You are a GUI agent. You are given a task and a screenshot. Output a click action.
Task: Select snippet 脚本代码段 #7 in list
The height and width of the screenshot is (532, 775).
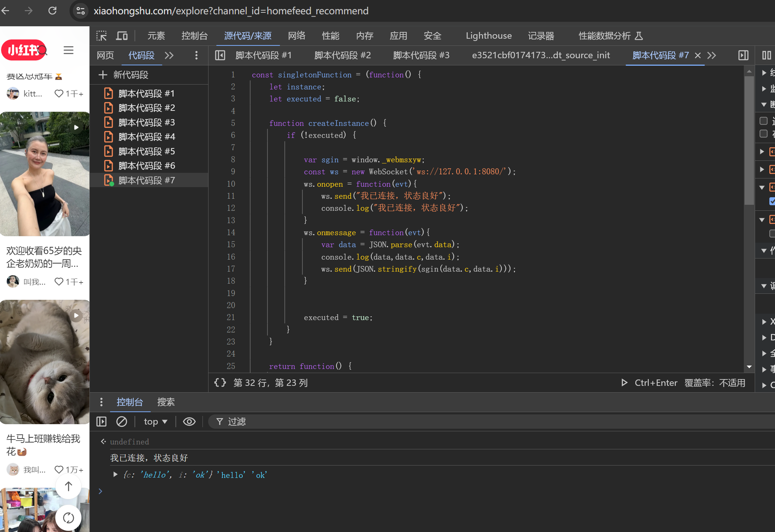point(149,180)
